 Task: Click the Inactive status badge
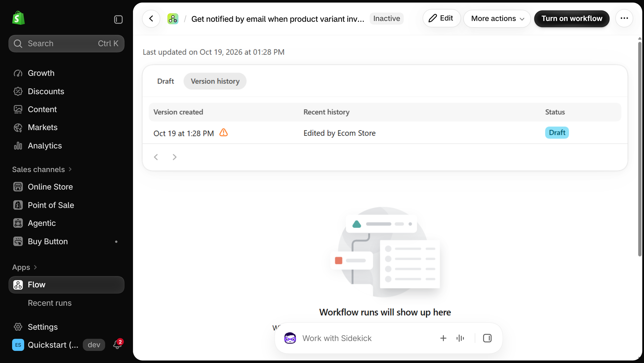pyautogui.click(x=386, y=19)
